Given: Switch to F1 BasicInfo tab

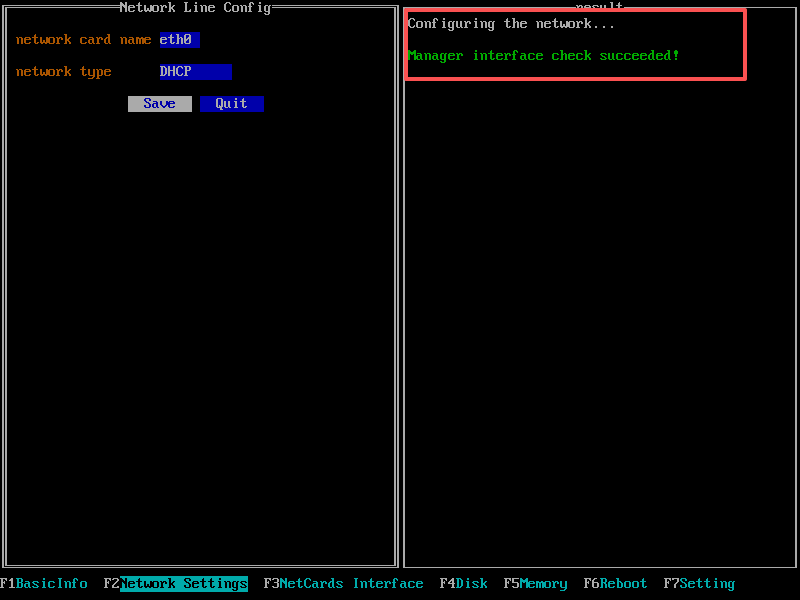Looking at the screenshot, I should (44, 584).
